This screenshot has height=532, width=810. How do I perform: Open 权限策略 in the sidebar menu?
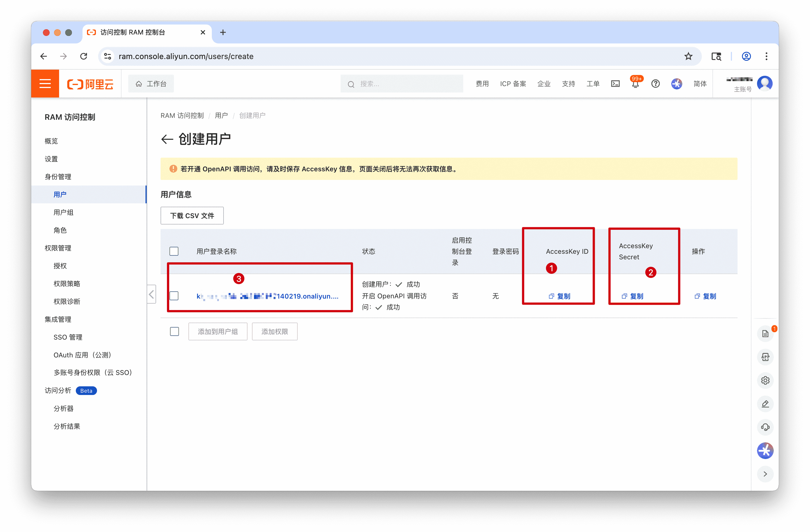point(67,284)
